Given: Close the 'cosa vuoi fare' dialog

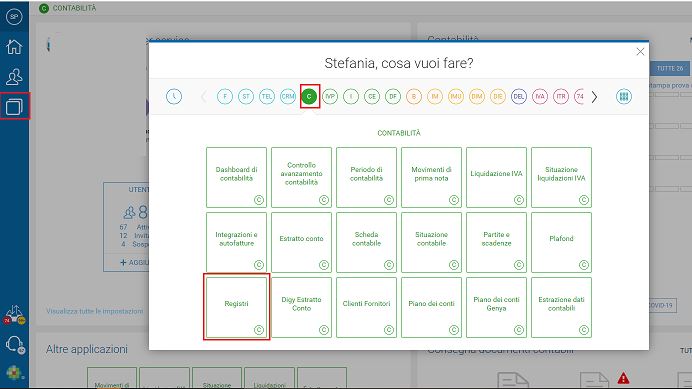Looking at the screenshot, I should point(640,52).
